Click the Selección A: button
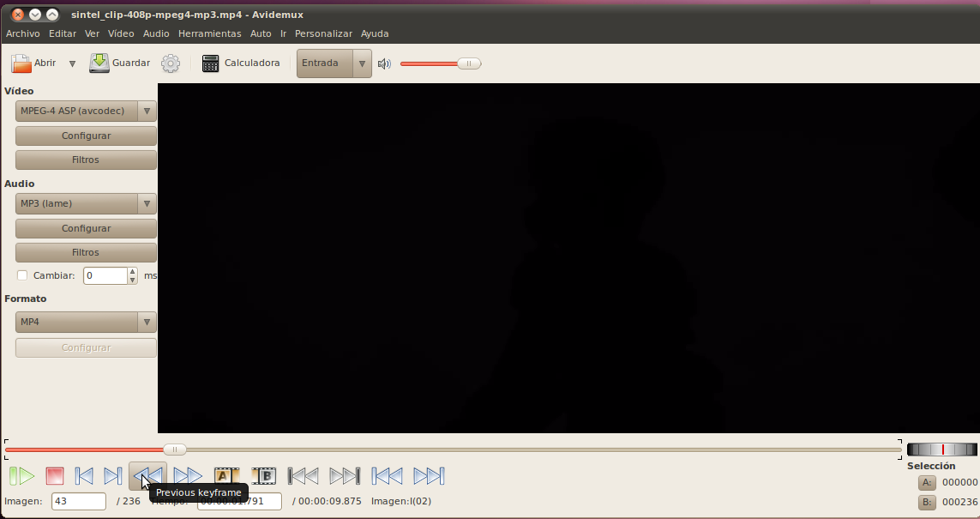 [927, 482]
